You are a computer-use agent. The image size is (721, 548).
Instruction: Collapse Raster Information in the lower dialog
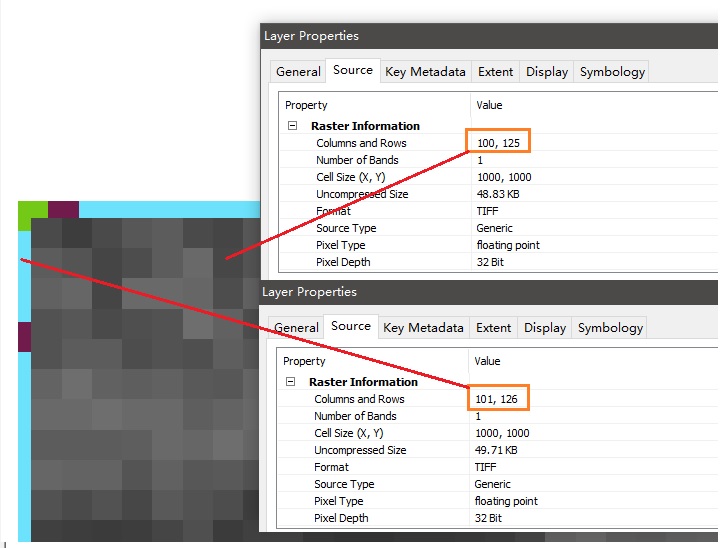[291, 382]
